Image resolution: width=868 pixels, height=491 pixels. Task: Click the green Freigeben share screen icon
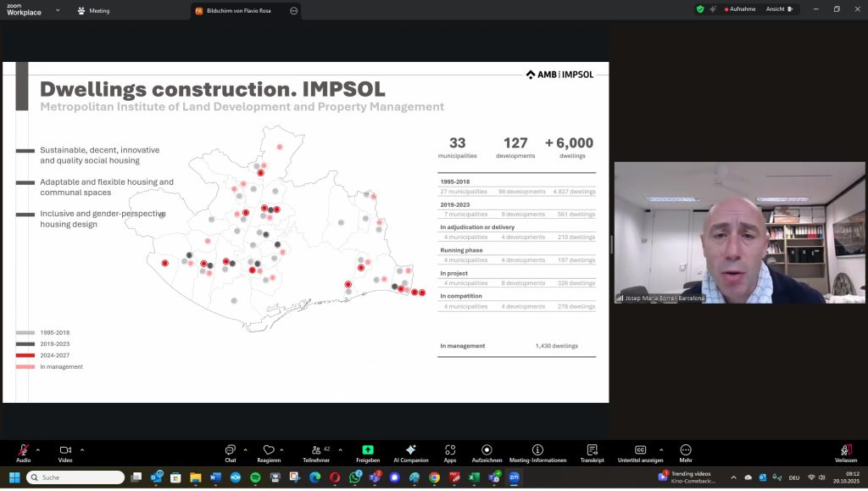pyautogui.click(x=368, y=450)
